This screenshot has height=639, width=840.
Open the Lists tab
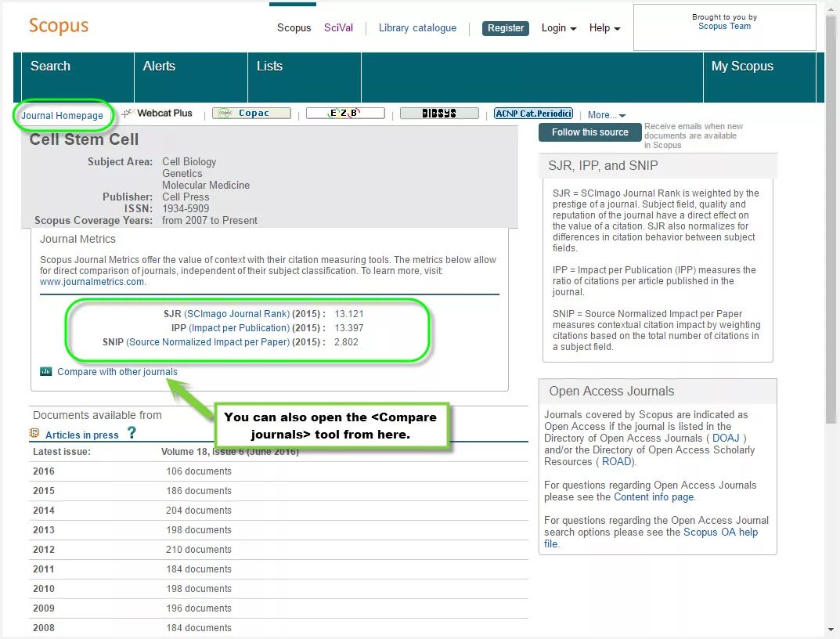pyautogui.click(x=305, y=78)
